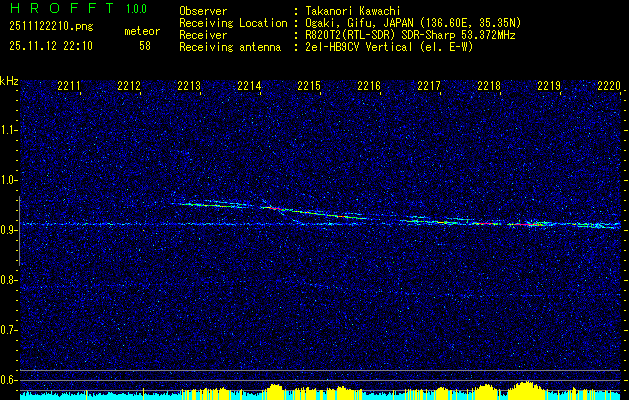
Task: Click the red echo peak near 2214
Action: [274, 209]
